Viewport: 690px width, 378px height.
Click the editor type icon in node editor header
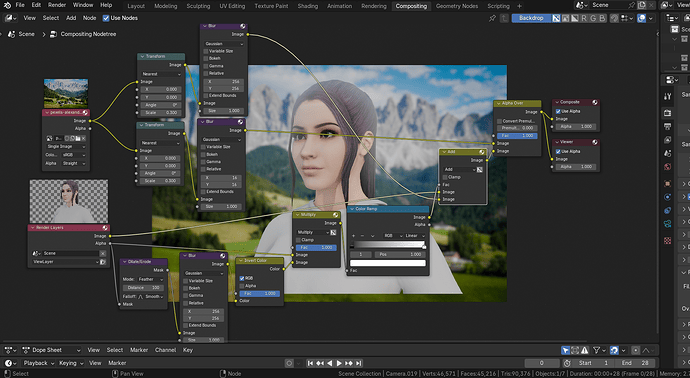[11, 18]
